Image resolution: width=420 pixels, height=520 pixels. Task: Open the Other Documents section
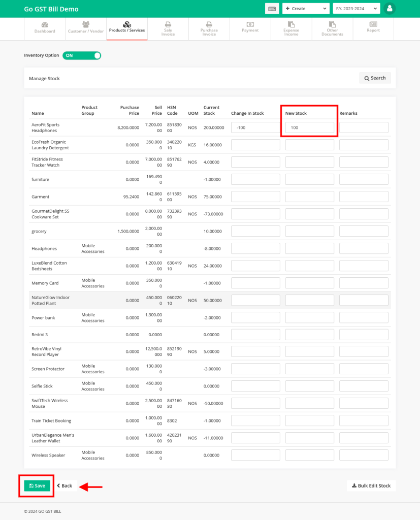332,29
